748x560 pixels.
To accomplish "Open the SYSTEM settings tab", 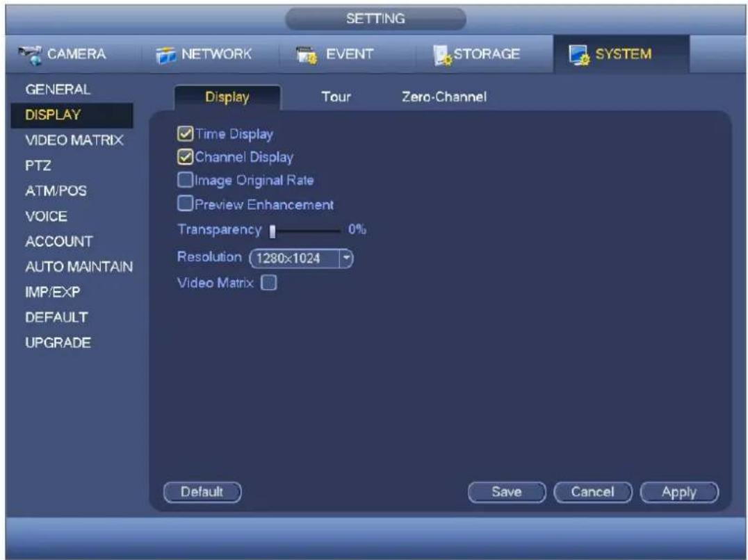I will (621, 54).
